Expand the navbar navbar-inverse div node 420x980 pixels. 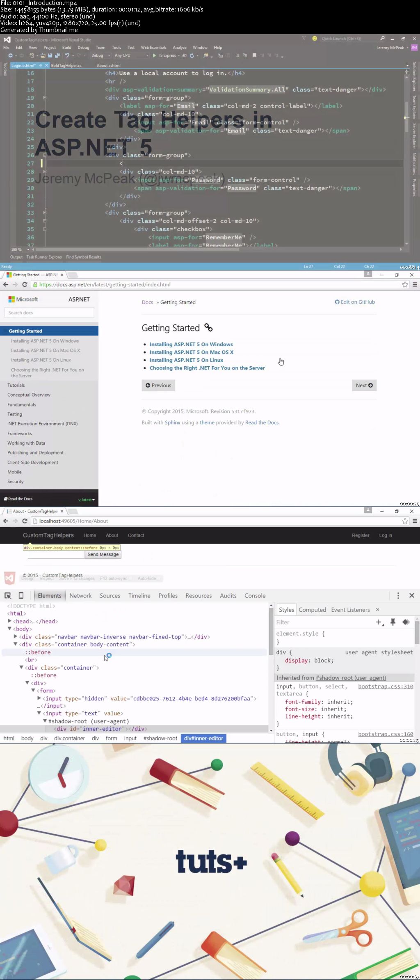[16, 636]
